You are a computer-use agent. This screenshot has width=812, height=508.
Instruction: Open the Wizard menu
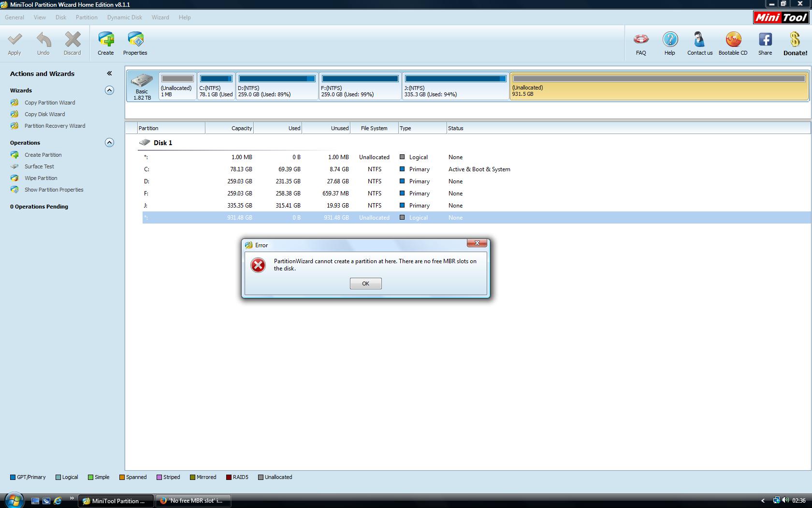(x=160, y=17)
